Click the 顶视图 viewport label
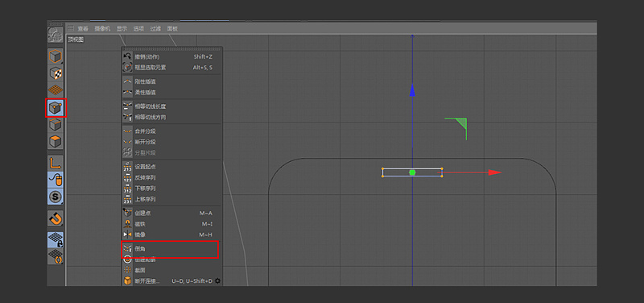The width and height of the screenshot is (644, 303). pos(76,39)
